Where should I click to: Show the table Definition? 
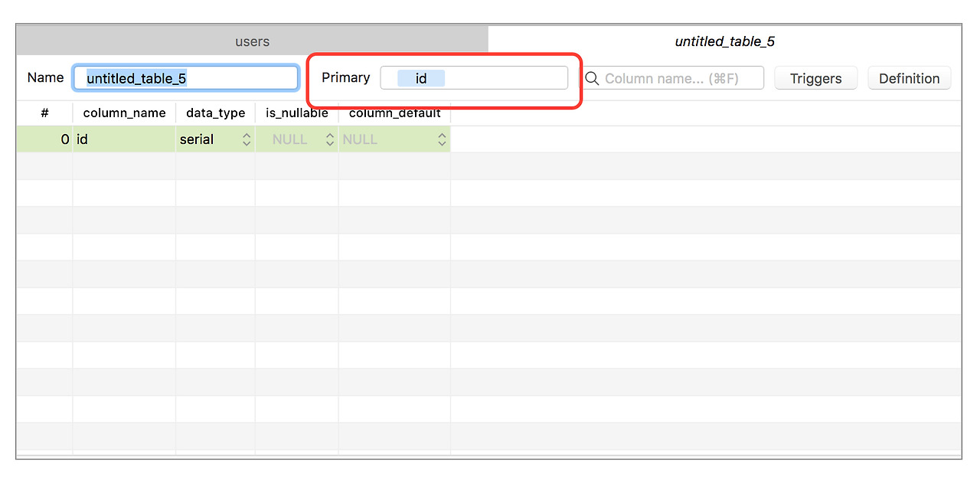tap(909, 78)
